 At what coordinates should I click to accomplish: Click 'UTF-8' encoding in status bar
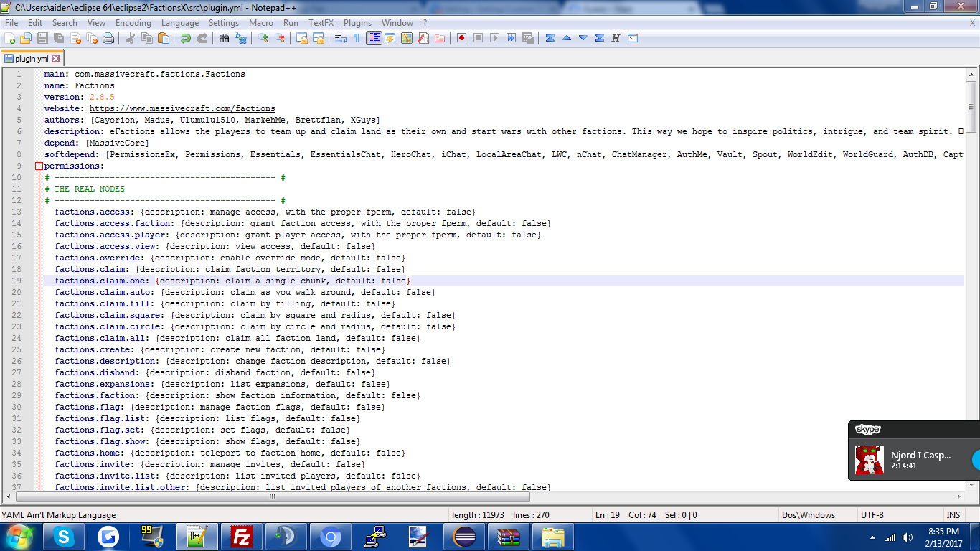[x=872, y=514]
